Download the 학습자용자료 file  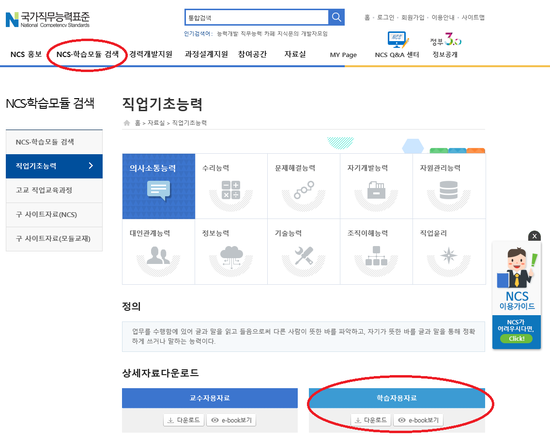click(371, 420)
